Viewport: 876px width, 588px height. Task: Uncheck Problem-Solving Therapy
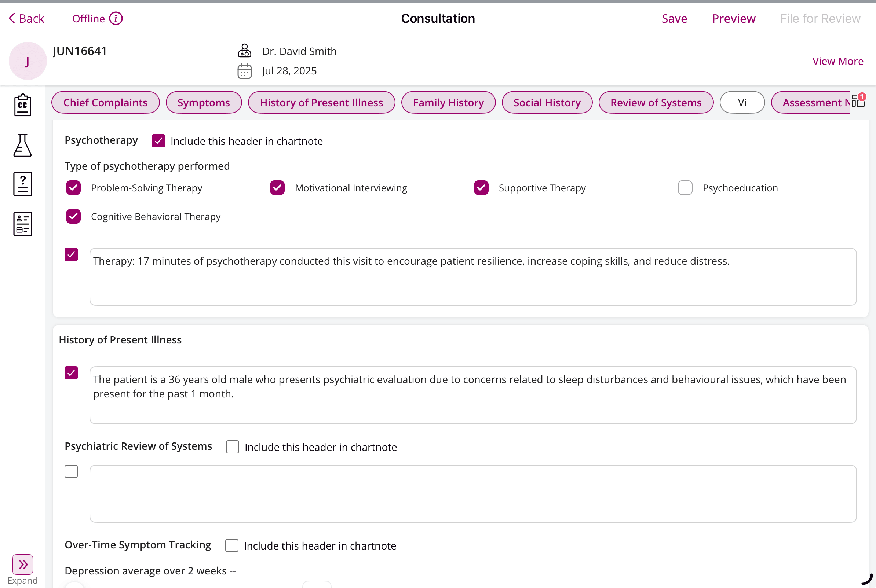pyautogui.click(x=73, y=188)
